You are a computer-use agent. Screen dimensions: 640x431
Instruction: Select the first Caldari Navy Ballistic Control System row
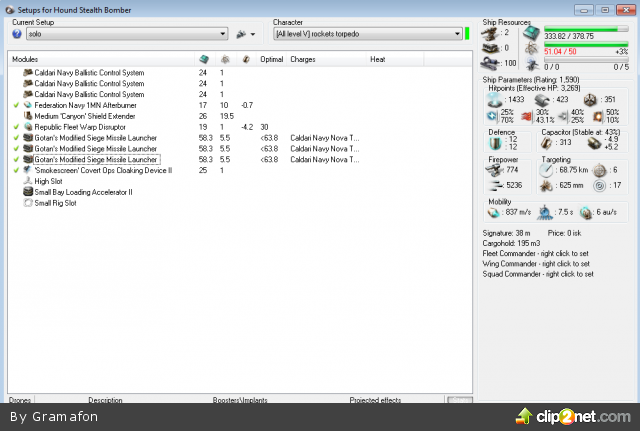(x=240, y=73)
